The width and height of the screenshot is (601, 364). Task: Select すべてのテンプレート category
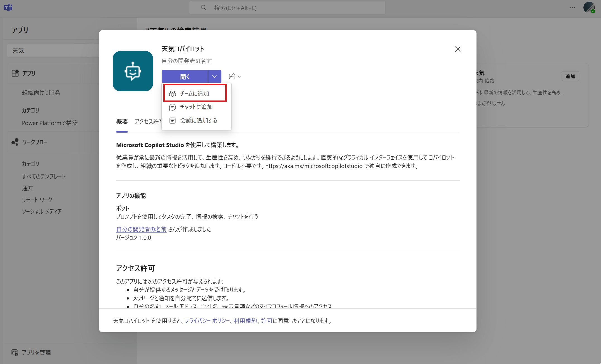click(44, 176)
